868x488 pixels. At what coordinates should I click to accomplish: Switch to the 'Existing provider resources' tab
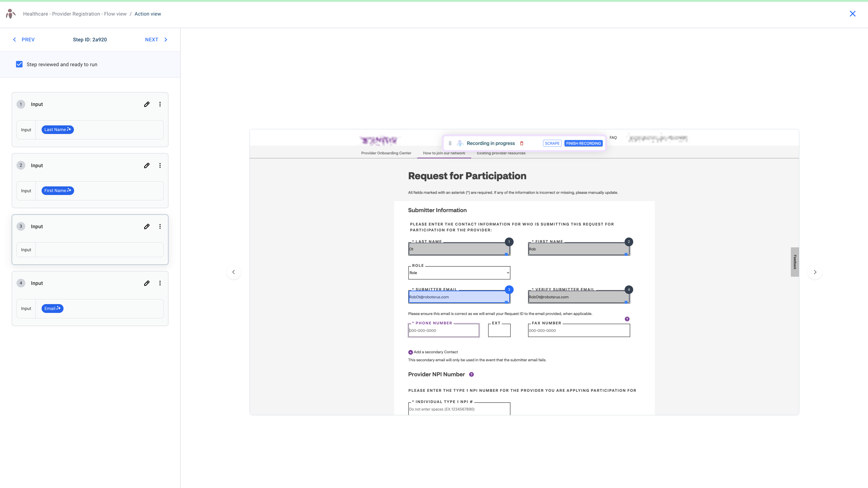pyautogui.click(x=501, y=153)
